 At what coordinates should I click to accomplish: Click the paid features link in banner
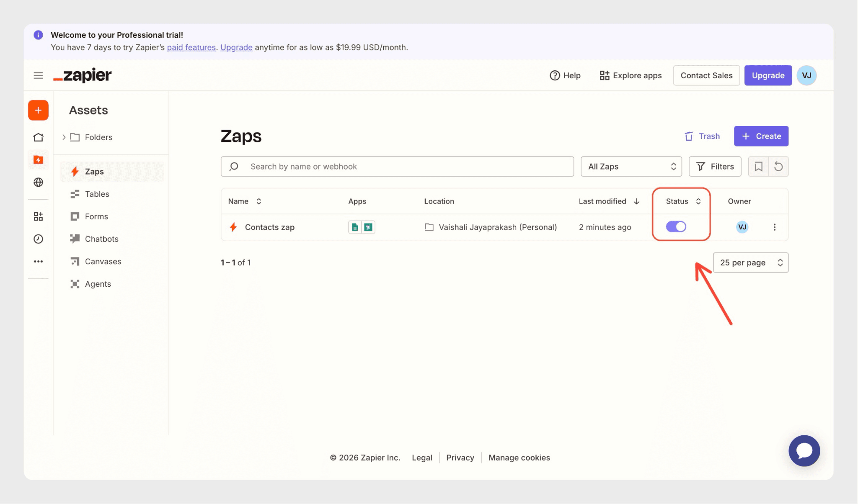click(x=191, y=47)
